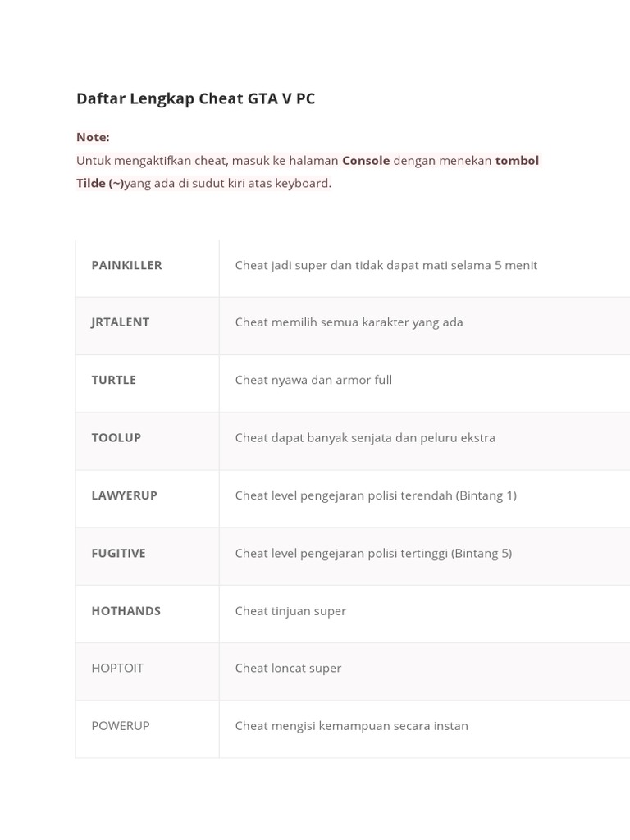630x840 pixels.
Task: Click the bold word "Console"
Action: [366, 160]
